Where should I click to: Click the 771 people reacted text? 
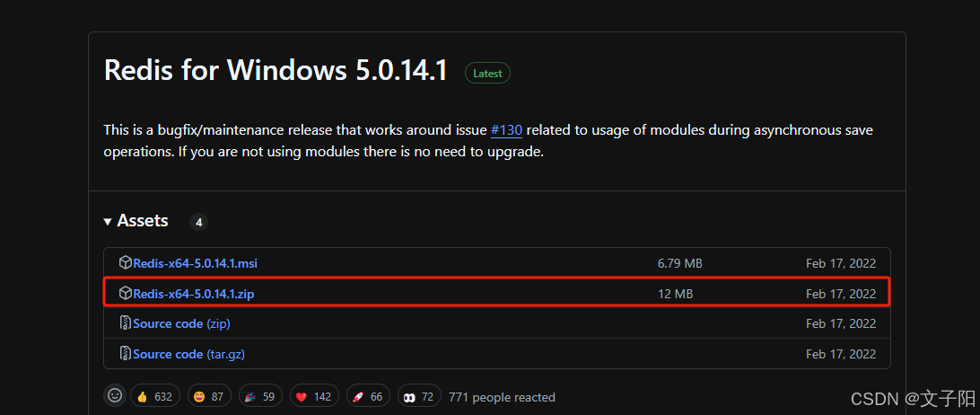coord(502,397)
